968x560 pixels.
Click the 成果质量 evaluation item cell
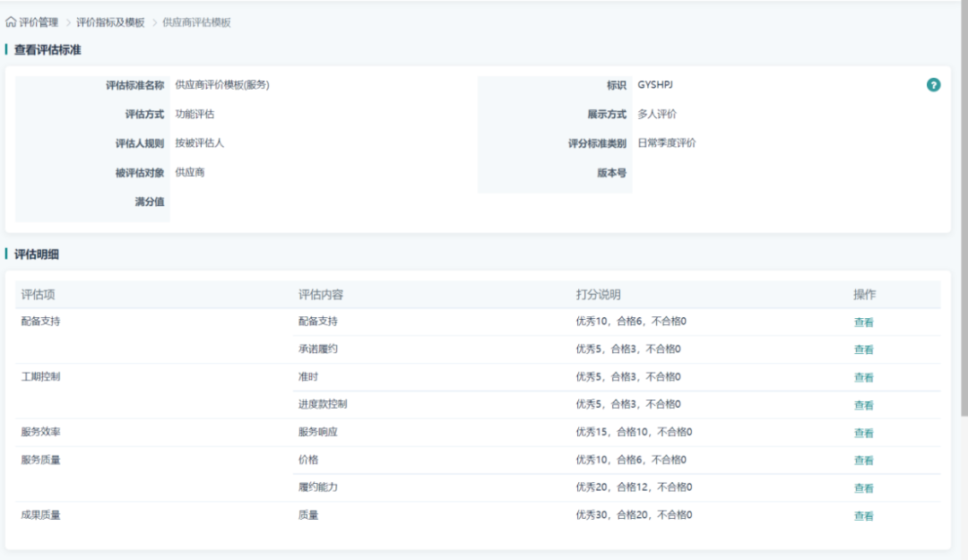pos(41,515)
